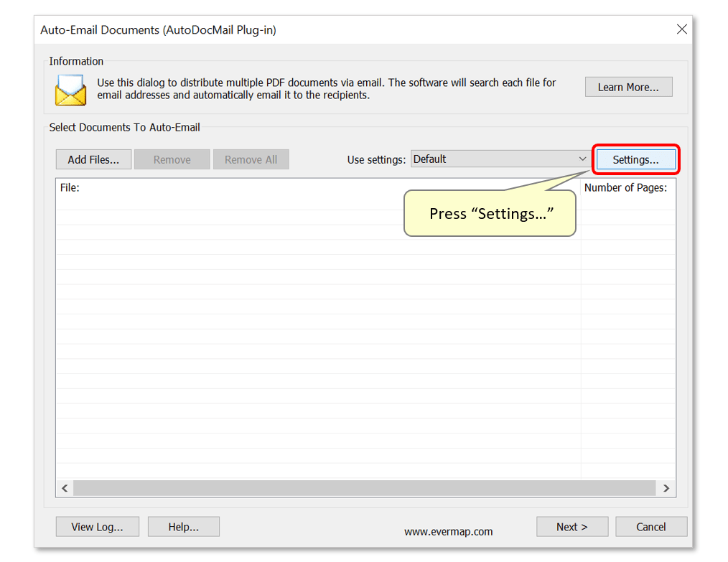
Task: Close the AutoDocMail dialog window
Action: [x=681, y=29]
